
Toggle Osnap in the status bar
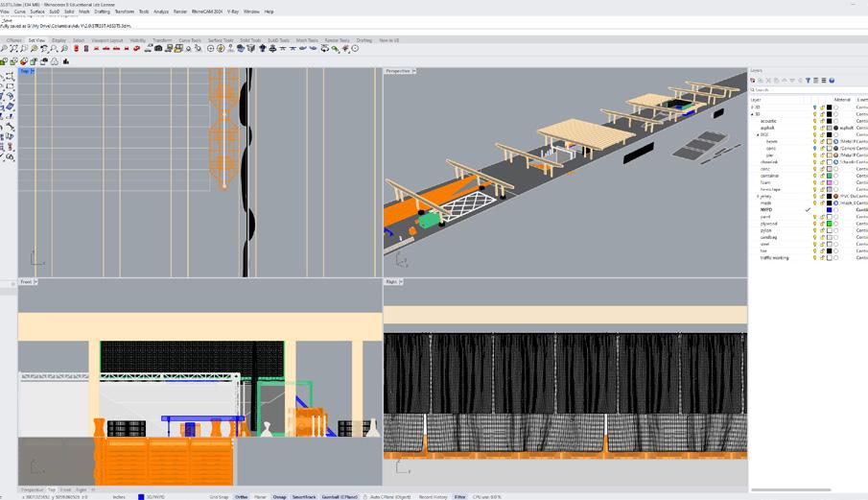click(279, 497)
